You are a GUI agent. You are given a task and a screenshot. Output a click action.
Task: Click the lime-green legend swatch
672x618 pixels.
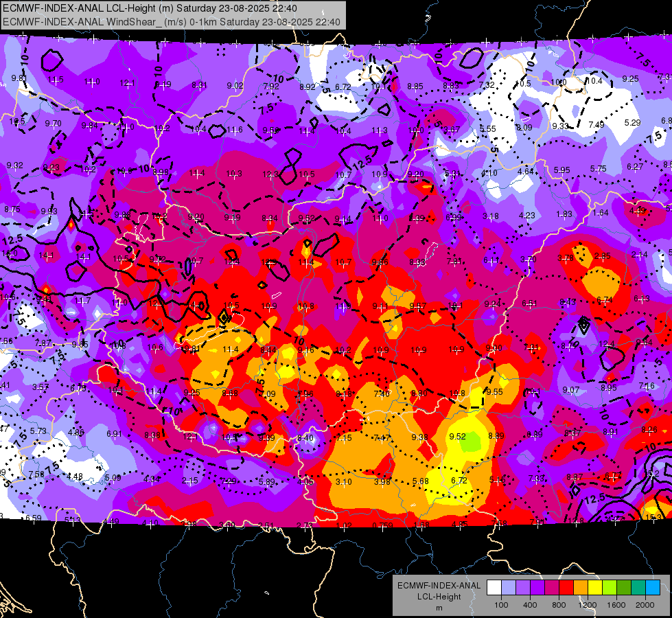click(610, 588)
